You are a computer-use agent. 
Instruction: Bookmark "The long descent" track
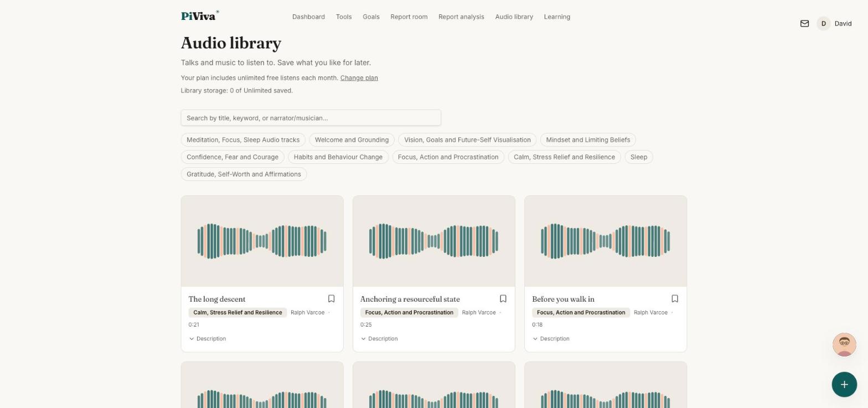[331, 299]
